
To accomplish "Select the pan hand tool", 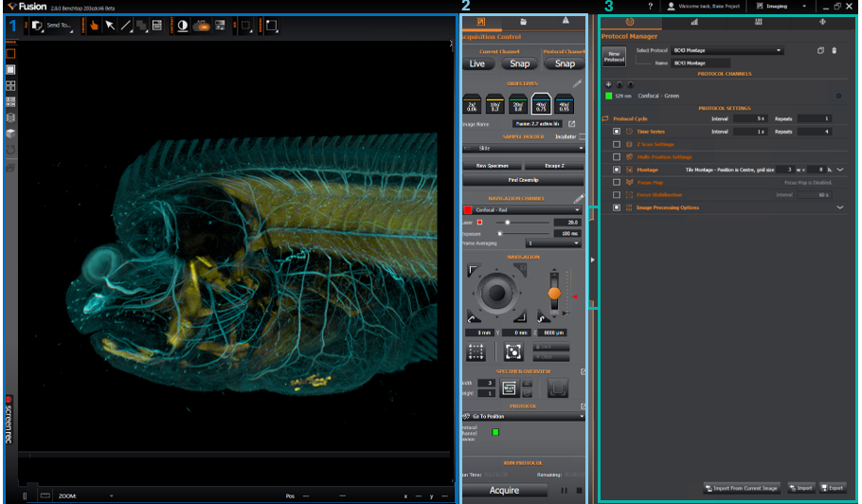I will pyautogui.click(x=94, y=26).
